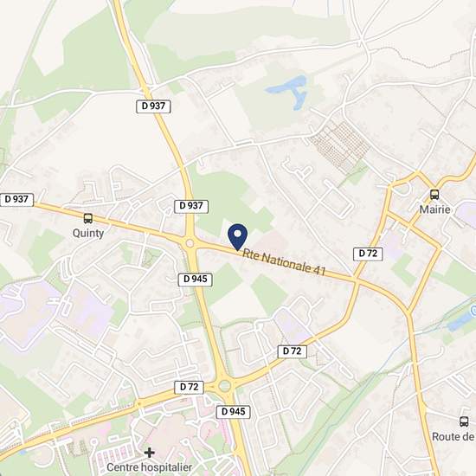
Task: Click the D 945 shield near the hospital
Action: (233, 412)
